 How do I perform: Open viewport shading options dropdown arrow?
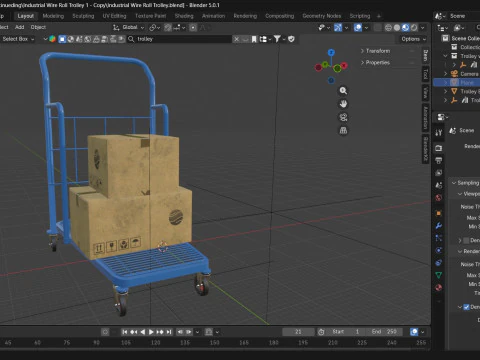tap(423, 28)
